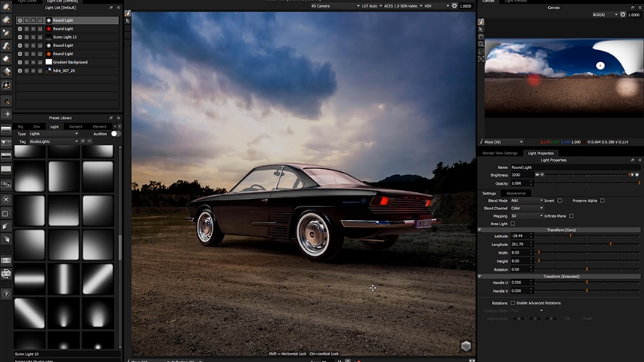Image resolution: width=644 pixels, height=362 pixels.
Task: Open the Rig tab in Preset Library
Action: 20,126
